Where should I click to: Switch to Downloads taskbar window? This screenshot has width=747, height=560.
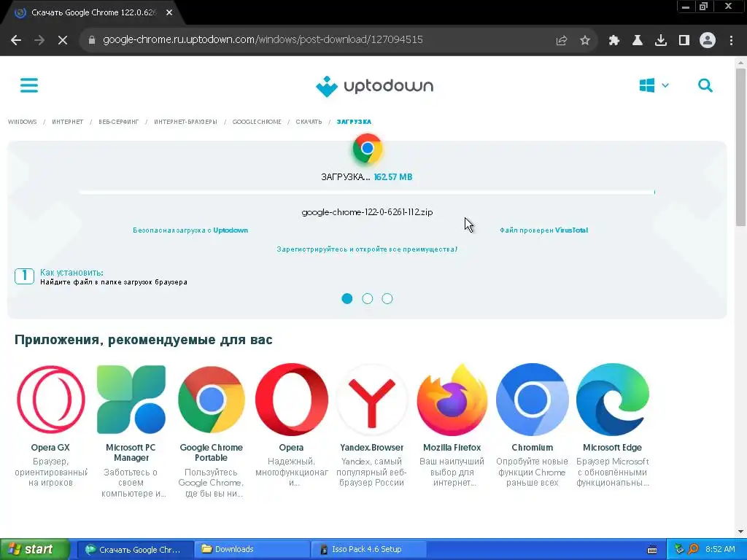tap(252, 549)
